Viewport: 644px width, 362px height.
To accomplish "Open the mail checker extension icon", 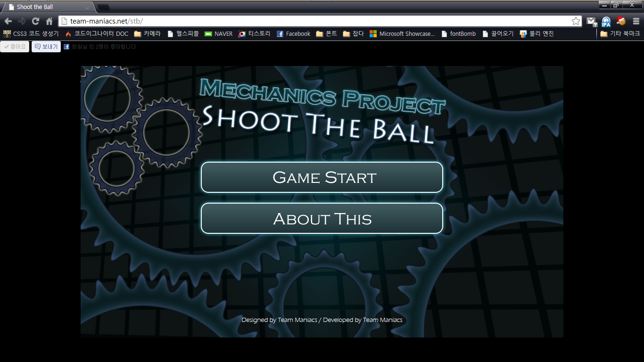I will [x=591, y=21].
